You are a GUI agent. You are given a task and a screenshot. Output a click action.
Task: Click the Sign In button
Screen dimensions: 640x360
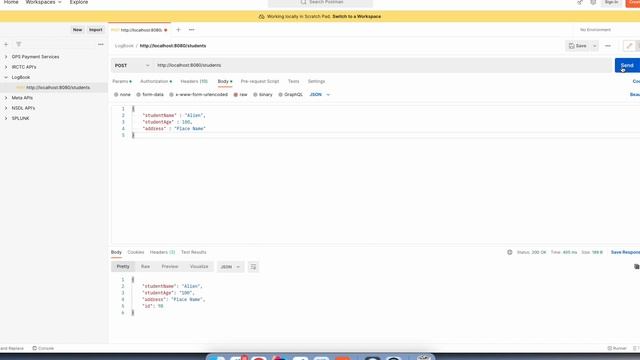coord(611,2)
